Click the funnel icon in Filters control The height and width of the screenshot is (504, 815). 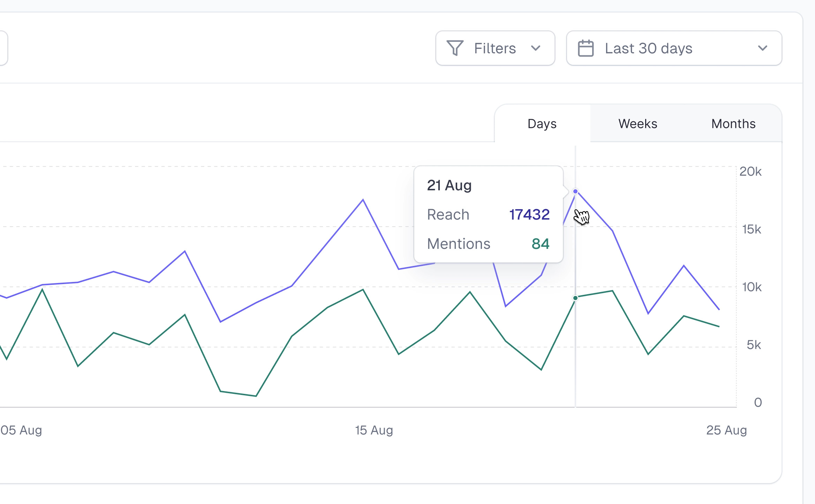pyautogui.click(x=455, y=48)
